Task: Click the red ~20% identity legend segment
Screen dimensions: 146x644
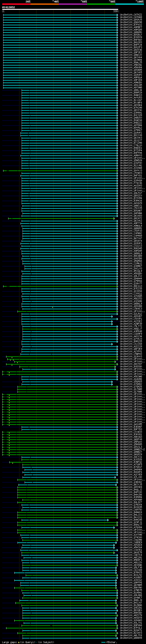Action: tap(16, 4)
